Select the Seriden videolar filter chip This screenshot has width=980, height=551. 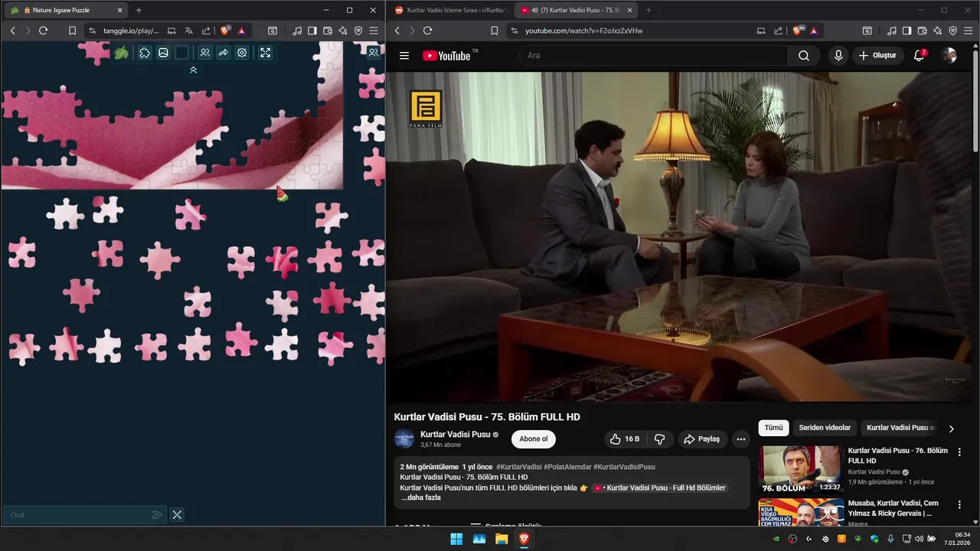(825, 428)
